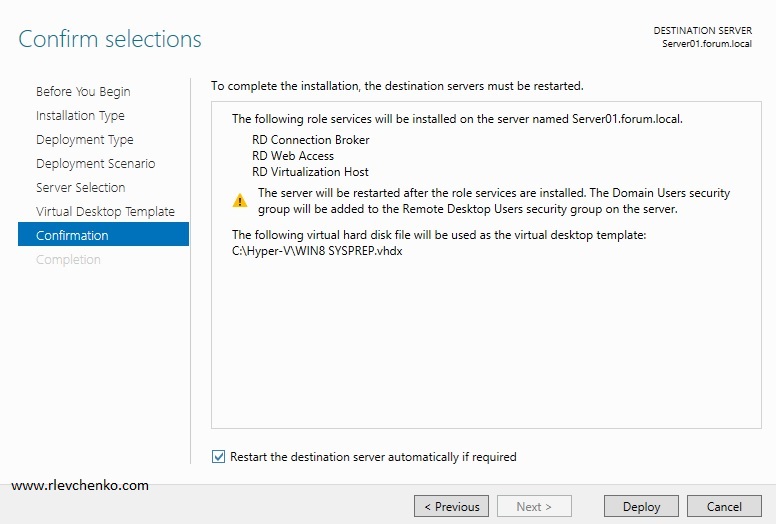The height and width of the screenshot is (524, 779).
Task: Open the Before You Begin step
Action: [x=83, y=92]
